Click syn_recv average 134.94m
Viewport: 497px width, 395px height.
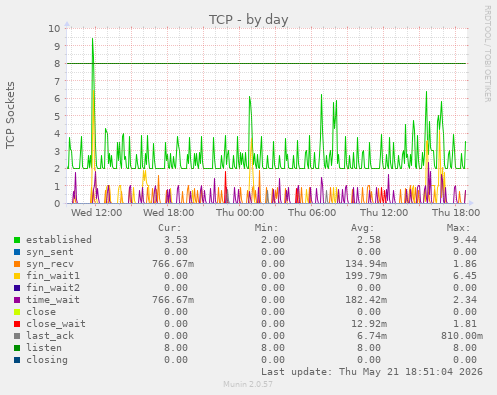point(366,264)
